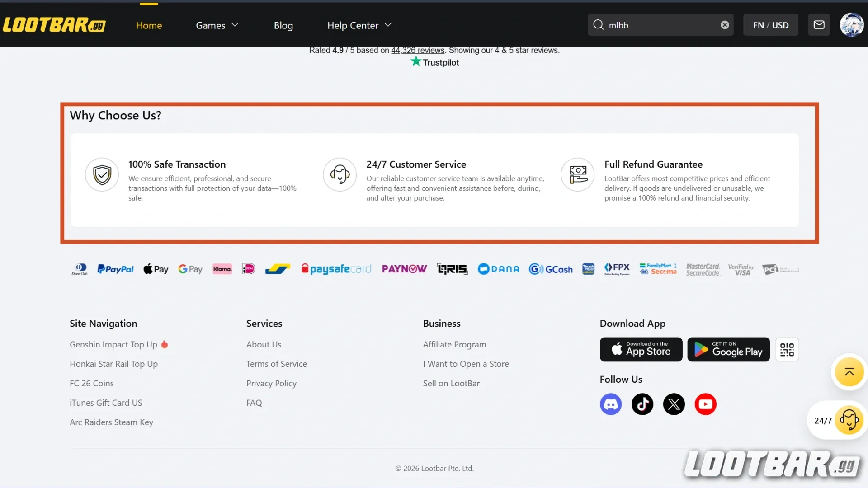868x488 pixels.
Task: Show the app download QR code
Action: click(x=787, y=349)
